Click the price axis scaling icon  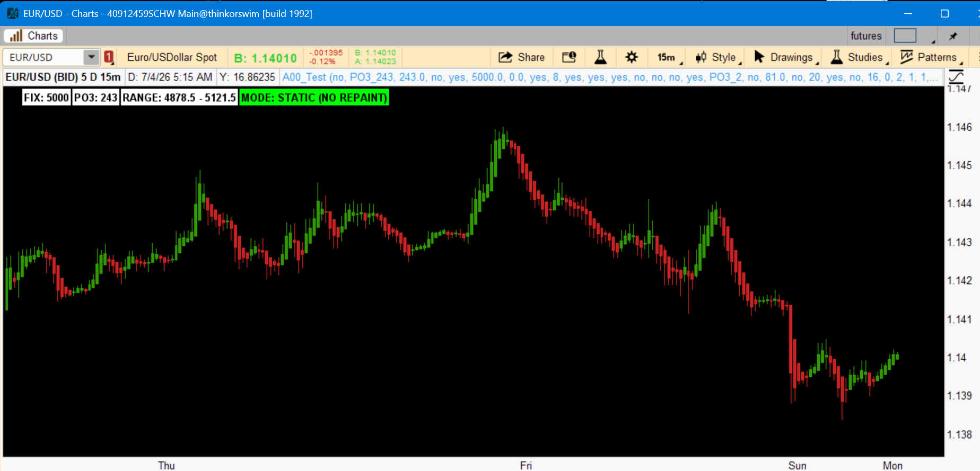click(x=956, y=77)
